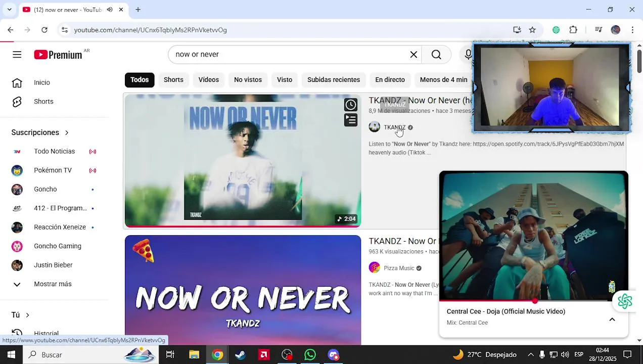Bookmark this page with star icon
This screenshot has height=364, width=643.
(x=532, y=30)
